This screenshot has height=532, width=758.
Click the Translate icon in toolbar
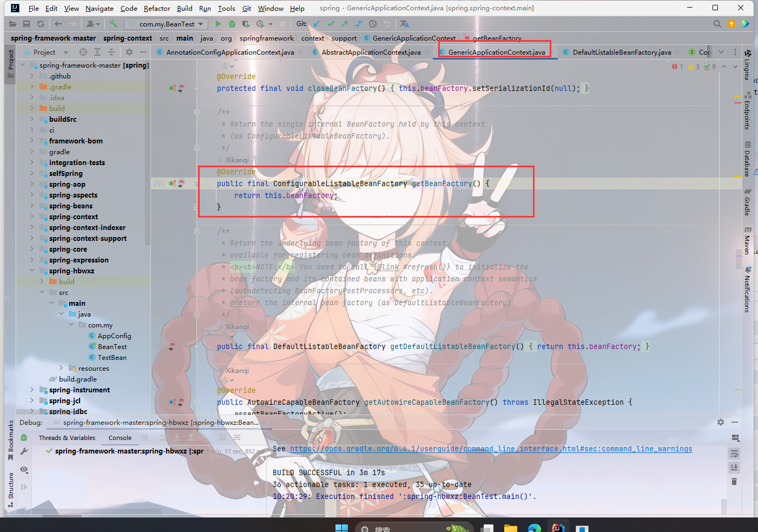[405, 24]
